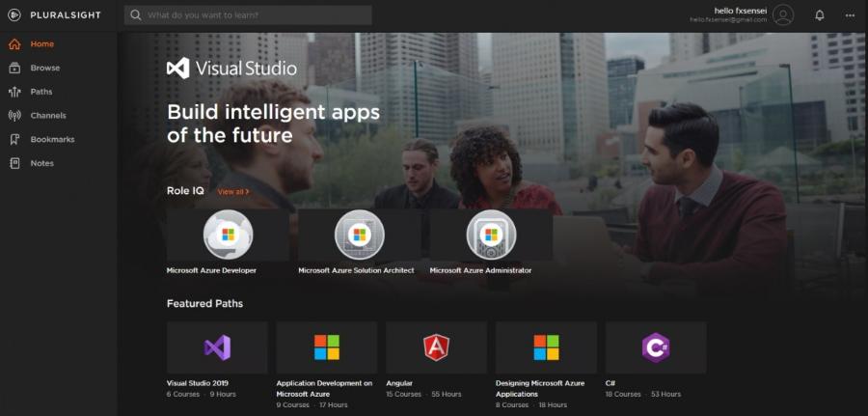The height and width of the screenshot is (416, 868).
Task: Click '15 Courses' under Angular
Action: click(403, 395)
